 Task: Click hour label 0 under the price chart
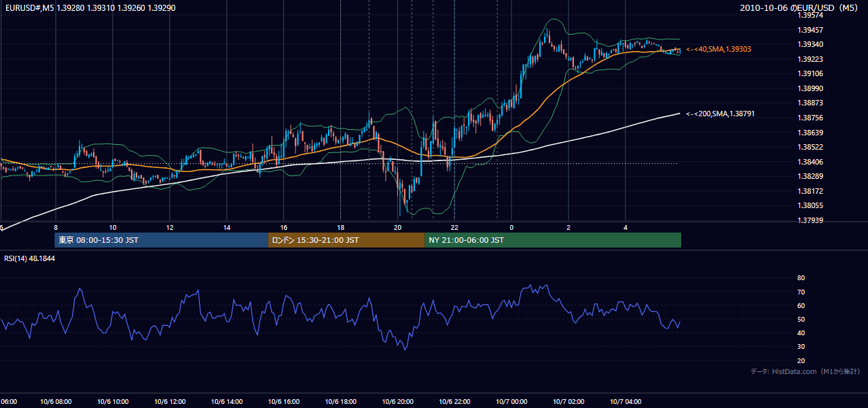[x=511, y=228]
